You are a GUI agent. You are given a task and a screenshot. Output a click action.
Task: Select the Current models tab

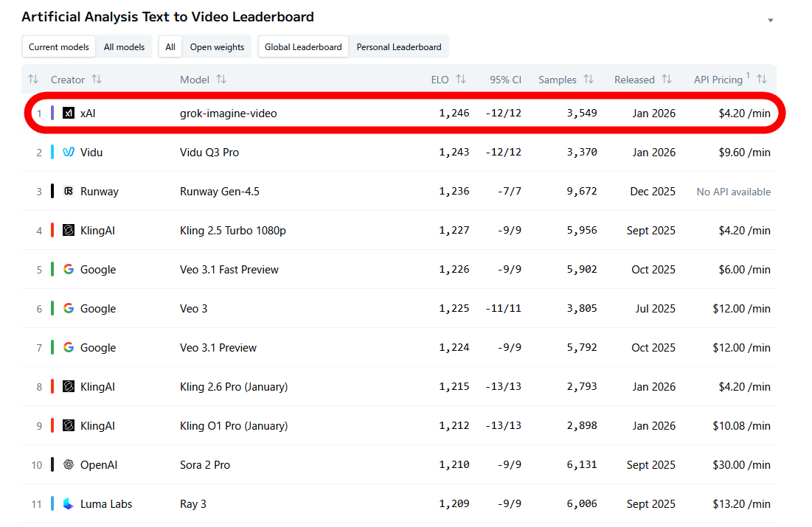pos(59,47)
